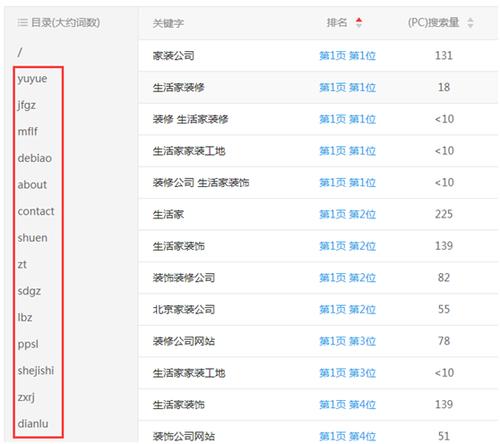Click search volume 55
This screenshot has height=444, width=500.
tap(444, 309)
